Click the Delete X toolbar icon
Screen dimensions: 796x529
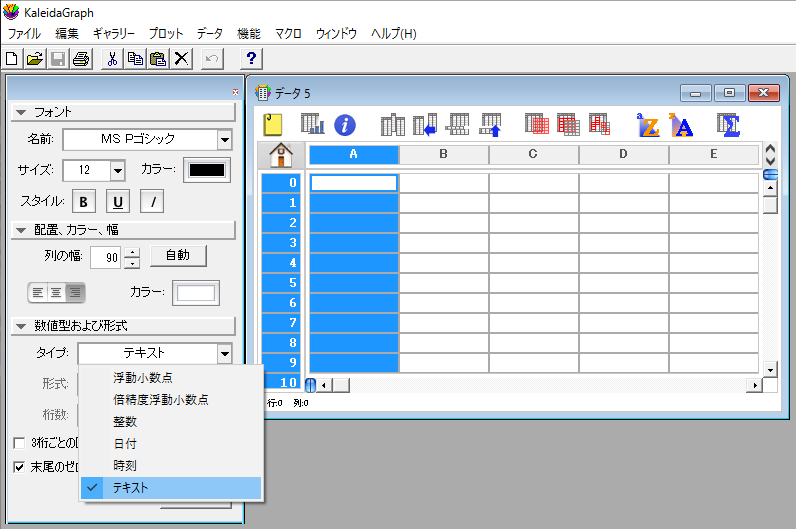(x=182, y=59)
